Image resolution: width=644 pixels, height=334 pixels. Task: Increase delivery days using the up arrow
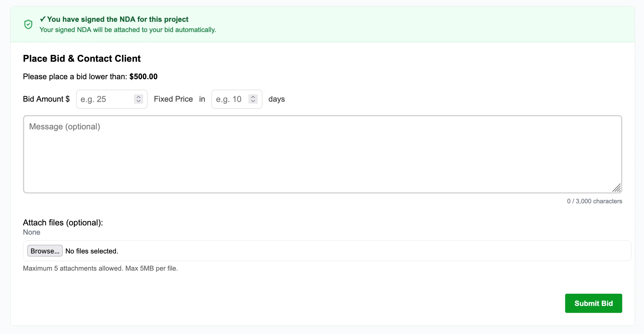click(x=253, y=97)
